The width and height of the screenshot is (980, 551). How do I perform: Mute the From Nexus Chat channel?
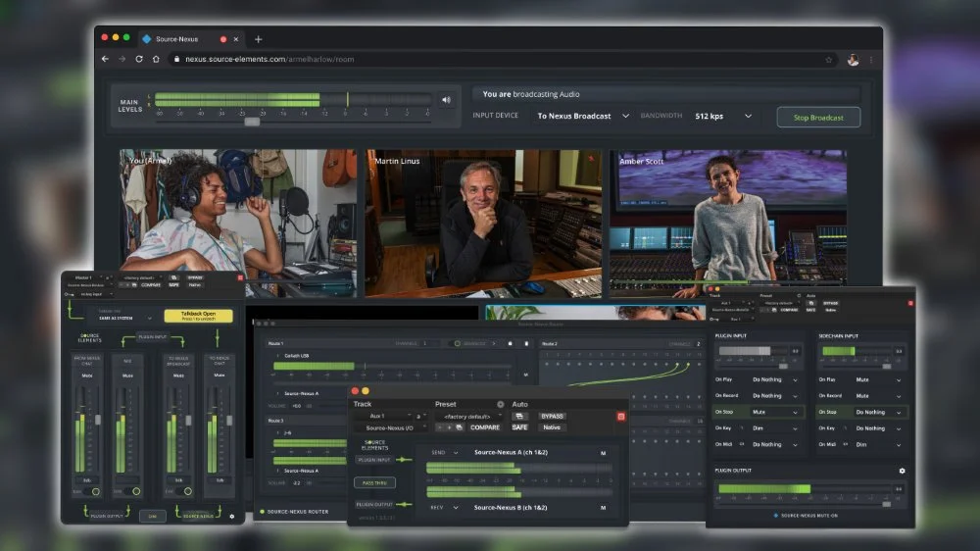point(87,376)
